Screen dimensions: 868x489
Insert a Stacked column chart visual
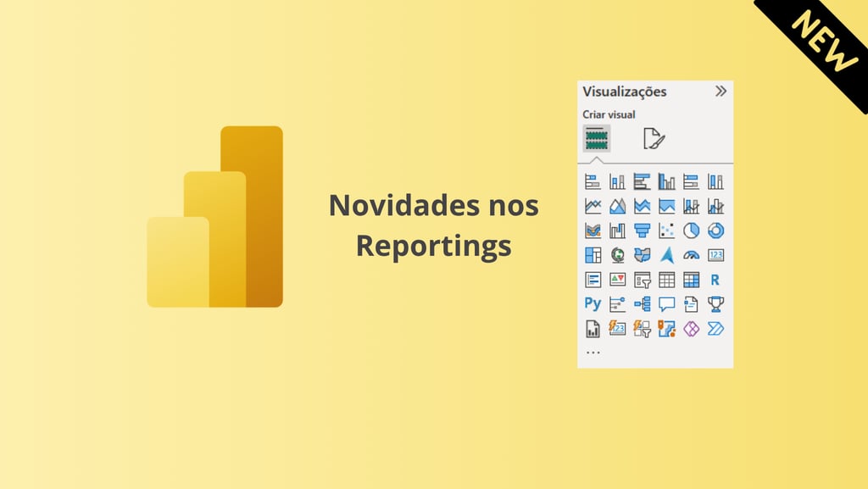click(617, 181)
